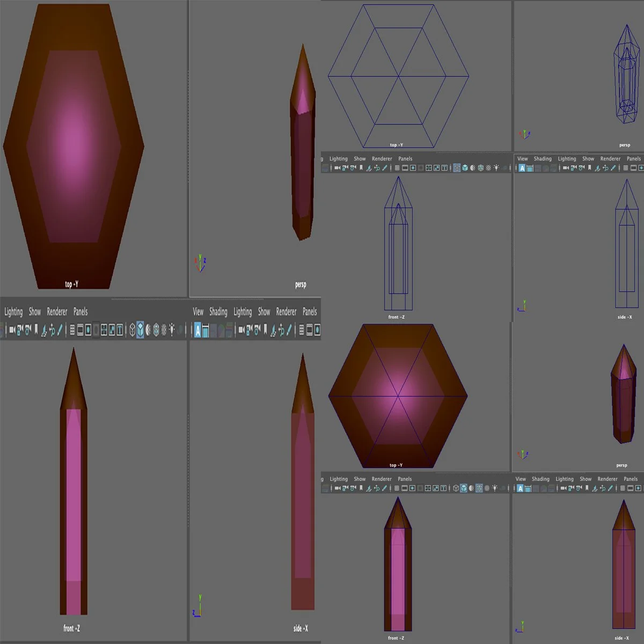Open Renderer menu in small shaded screenshot side panel
Screen dimensions: 644x644
point(608,479)
